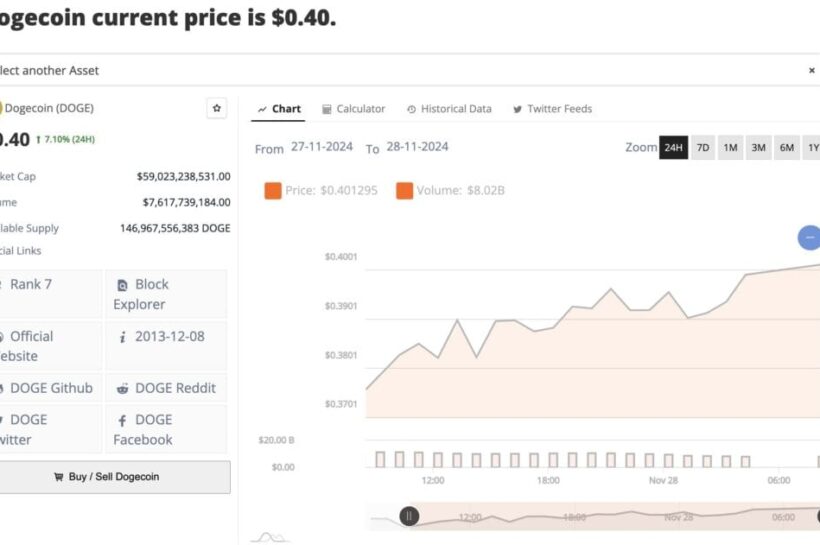Viewport: 820px width, 545px height.
Task: Click the To date field 28-11-2024
Action: (x=417, y=146)
